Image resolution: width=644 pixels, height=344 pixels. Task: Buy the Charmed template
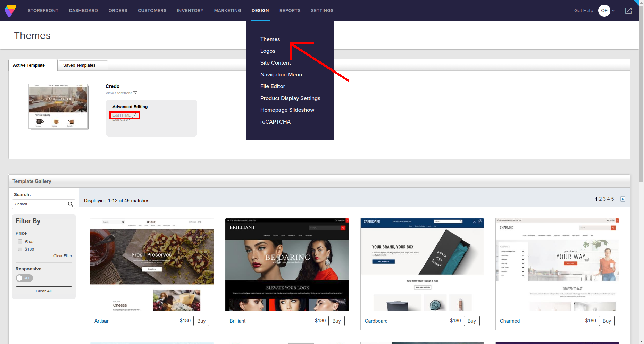(x=607, y=321)
